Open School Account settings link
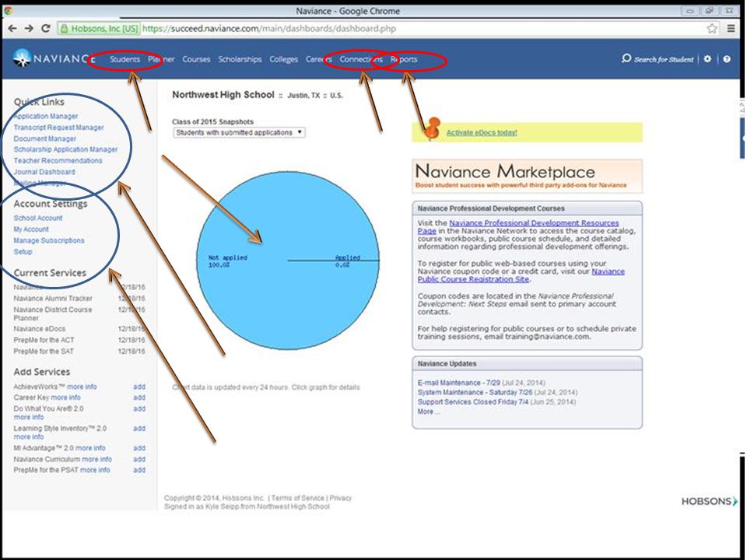The width and height of the screenshot is (747, 560). tap(38, 218)
